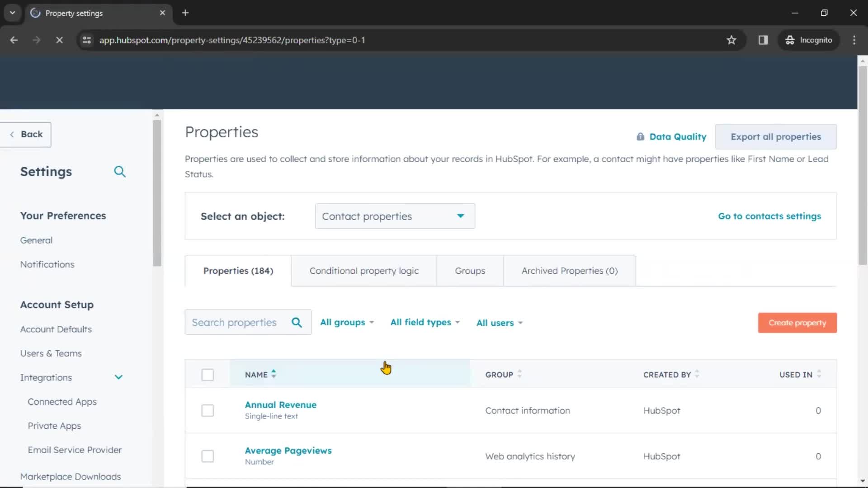Screen dimensions: 868x488
Task: Click the Back button in sidebar
Action: click(x=26, y=134)
